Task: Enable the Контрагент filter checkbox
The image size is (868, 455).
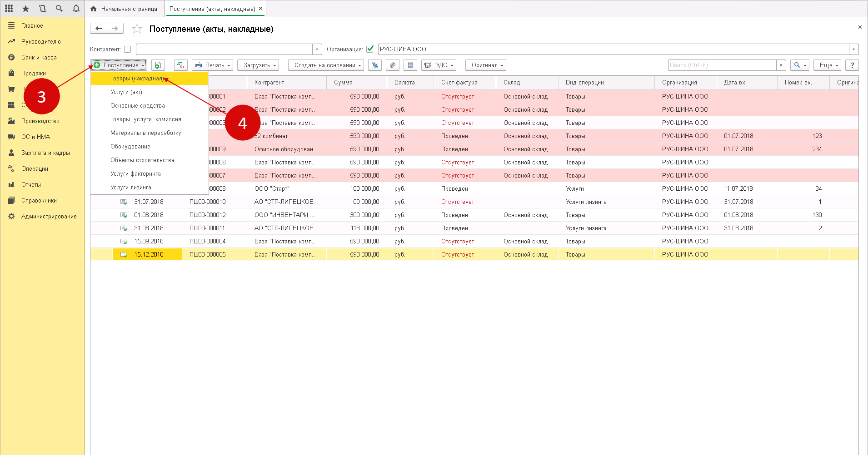Action: 128,49
